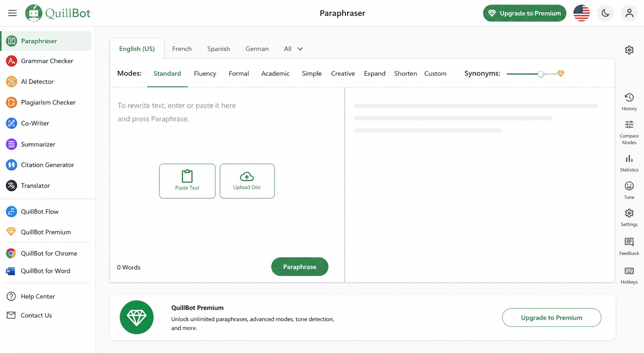644x353 pixels.
Task: Click the Upload Doc button
Action: pyautogui.click(x=247, y=181)
